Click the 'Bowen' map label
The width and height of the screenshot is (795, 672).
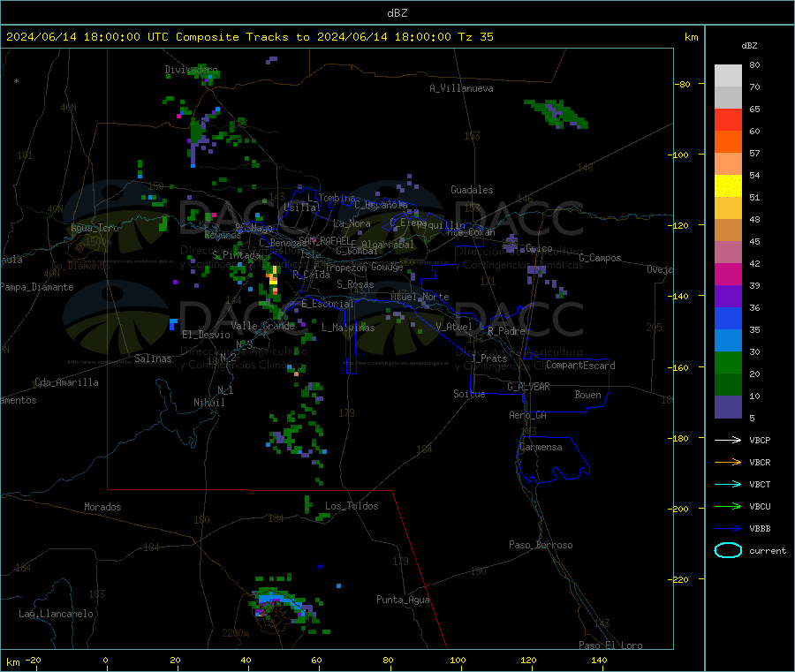click(587, 395)
